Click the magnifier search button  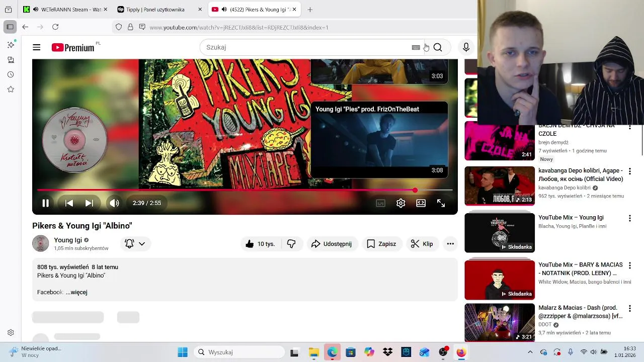click(438, 47)
